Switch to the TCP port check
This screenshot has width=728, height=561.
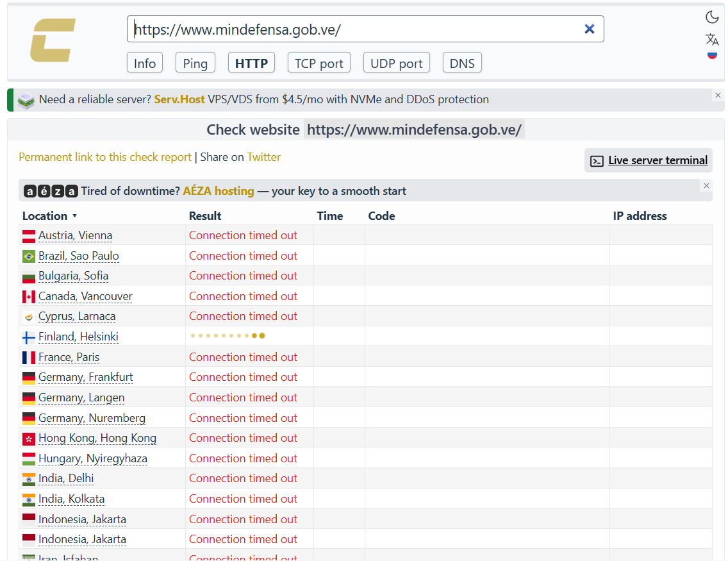(x=319, y=63)
